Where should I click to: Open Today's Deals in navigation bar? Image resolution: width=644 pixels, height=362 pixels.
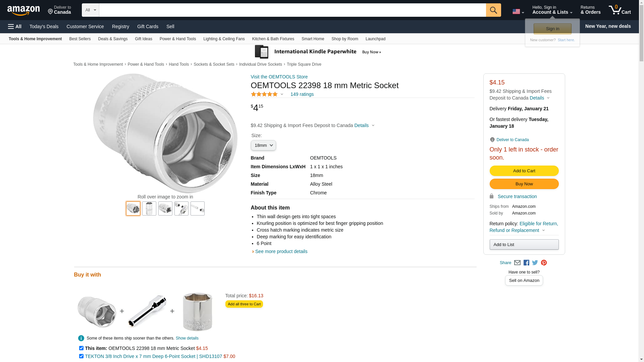coord(44,26)
